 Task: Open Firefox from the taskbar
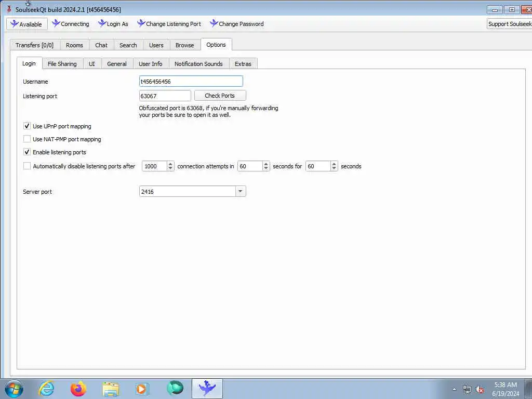click(x=78, y=389)
